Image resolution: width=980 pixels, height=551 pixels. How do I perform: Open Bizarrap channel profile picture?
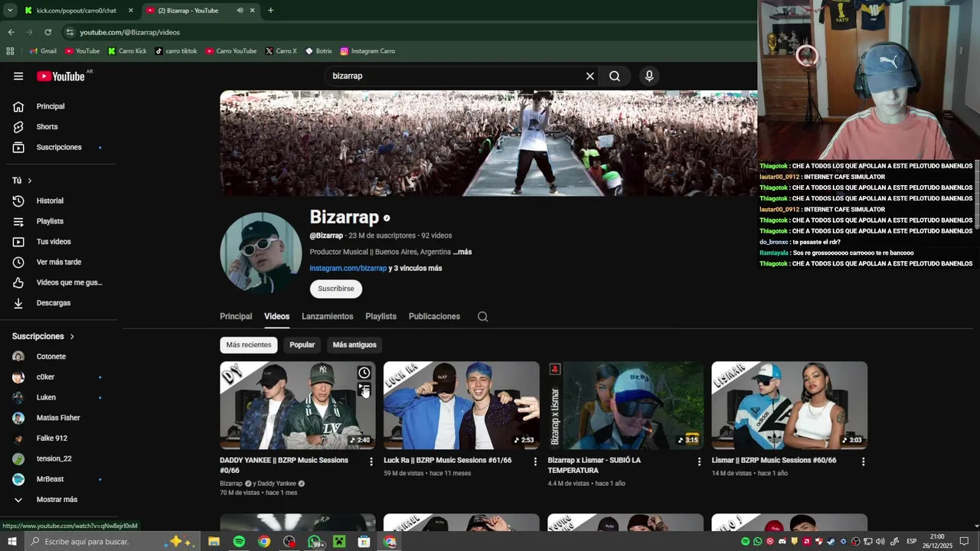[260, 253]
